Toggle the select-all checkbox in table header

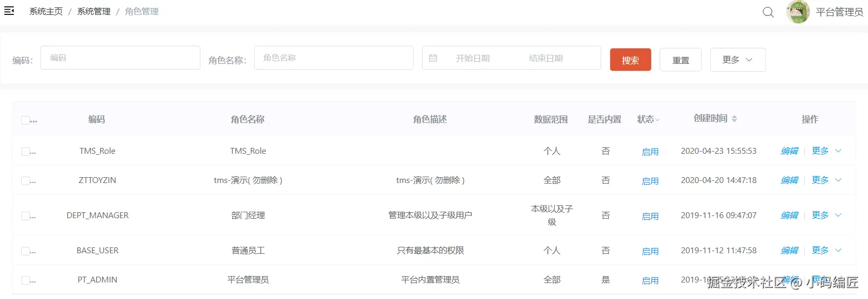click(x=26, y=120)
